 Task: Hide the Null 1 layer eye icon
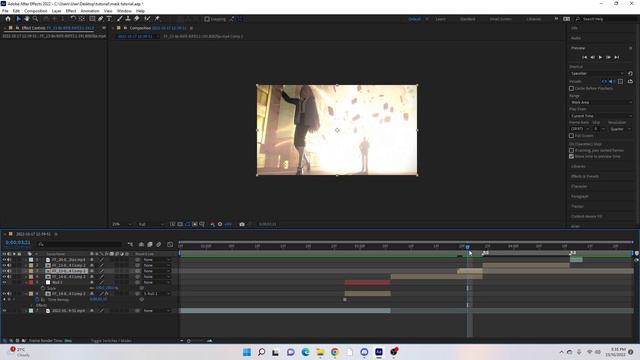click(x=4, y=282)
